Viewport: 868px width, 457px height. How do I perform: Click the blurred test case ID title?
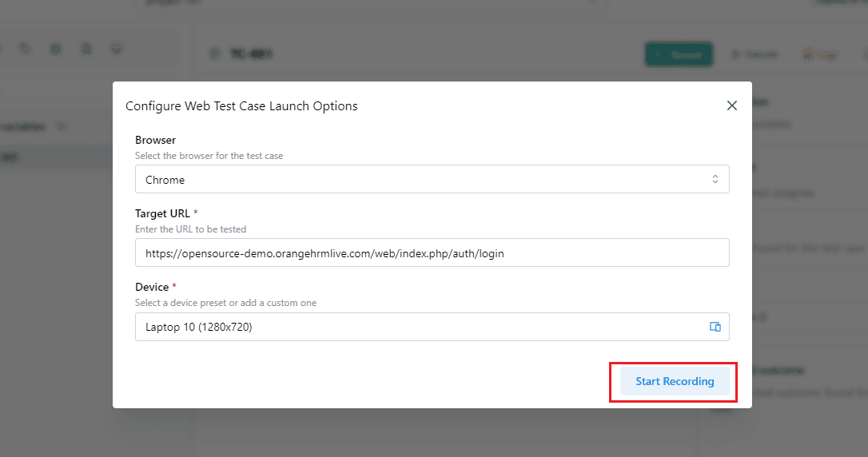[x=251, y=54]
